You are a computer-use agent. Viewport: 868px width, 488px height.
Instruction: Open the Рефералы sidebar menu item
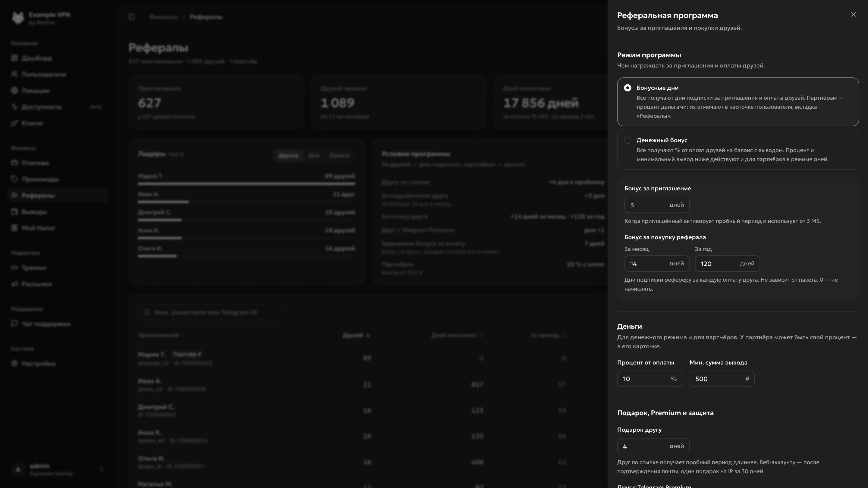click(x=58, y=195)
